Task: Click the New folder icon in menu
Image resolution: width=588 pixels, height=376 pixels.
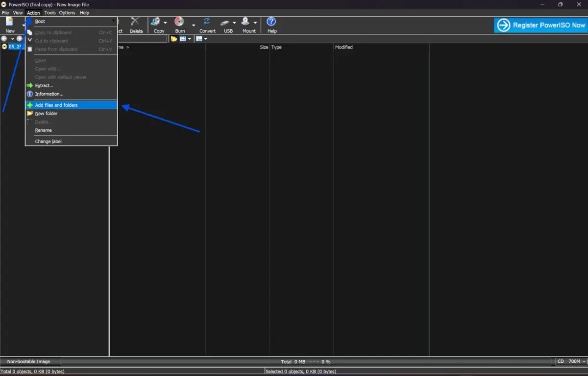Action: pyautogui.click(x=30, y=113)
